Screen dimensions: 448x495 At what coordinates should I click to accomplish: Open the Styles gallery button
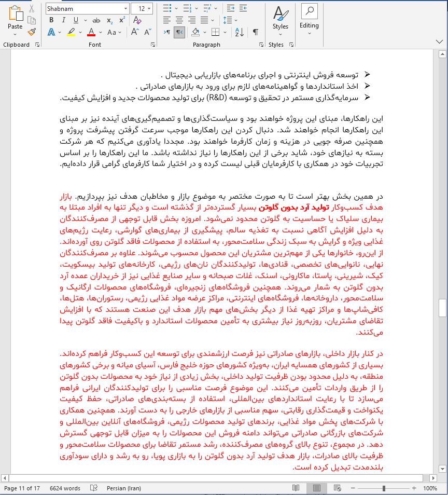(x=281, y=20)
